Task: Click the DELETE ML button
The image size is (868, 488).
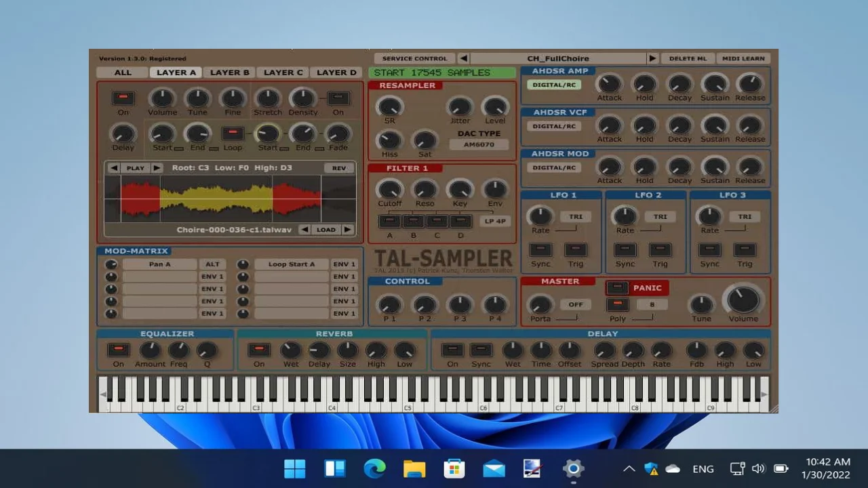Action: (688, 58)
